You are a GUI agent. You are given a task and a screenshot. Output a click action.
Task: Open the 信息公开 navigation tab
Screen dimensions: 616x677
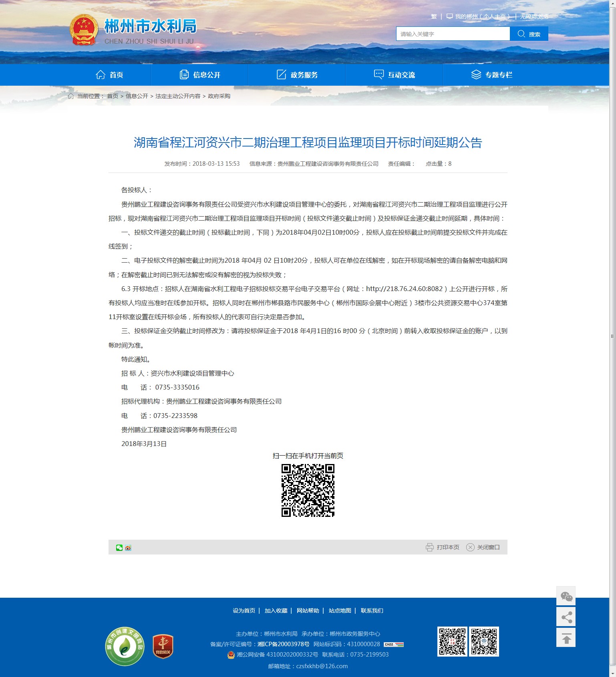pos(200,75)
